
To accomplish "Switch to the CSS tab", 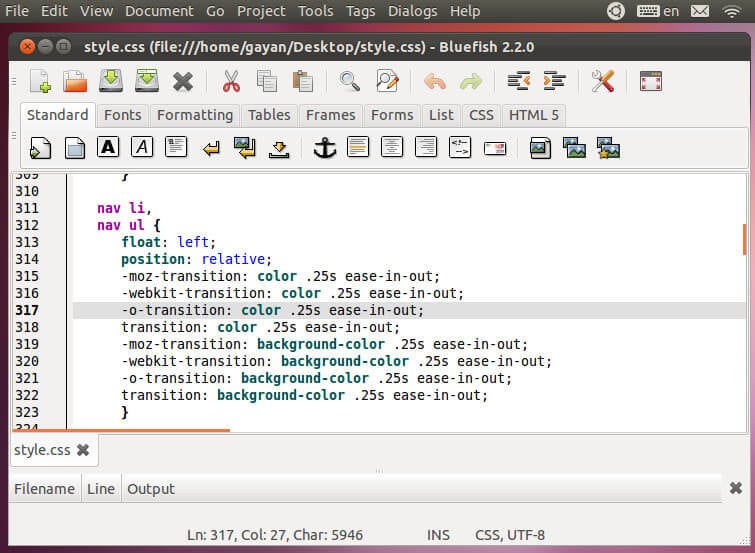I will coord(482,116).
